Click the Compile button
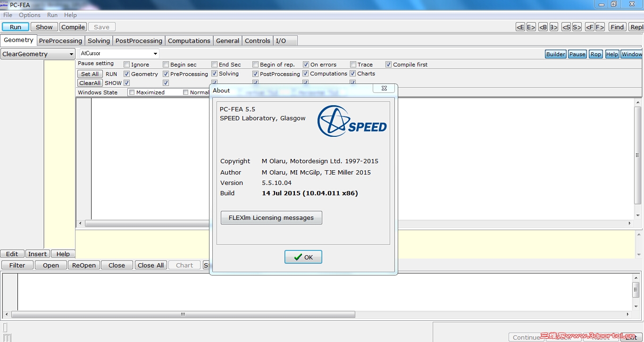Viewport: 644px width, 342px height. point(73,27)
